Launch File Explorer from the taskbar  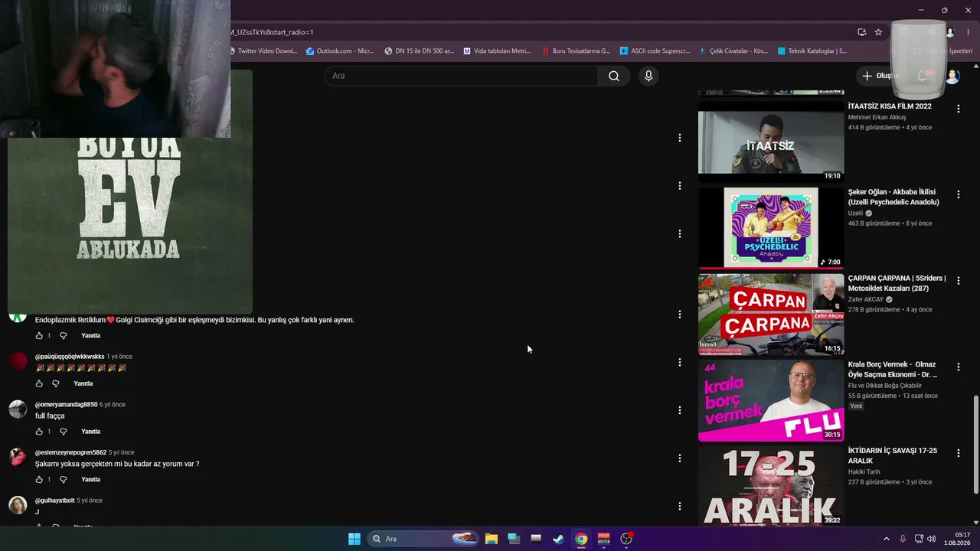[492, 539]
